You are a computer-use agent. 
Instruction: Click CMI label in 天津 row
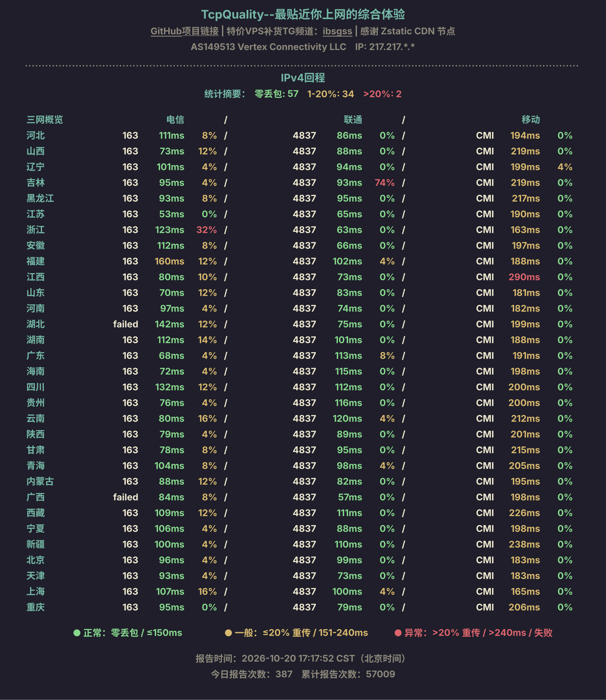(x=485, y=575)
